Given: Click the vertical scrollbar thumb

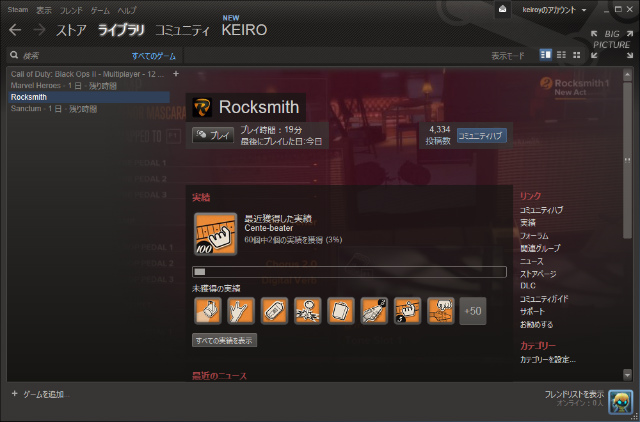Looking at the screenshot, I should (x=628, y=160).
